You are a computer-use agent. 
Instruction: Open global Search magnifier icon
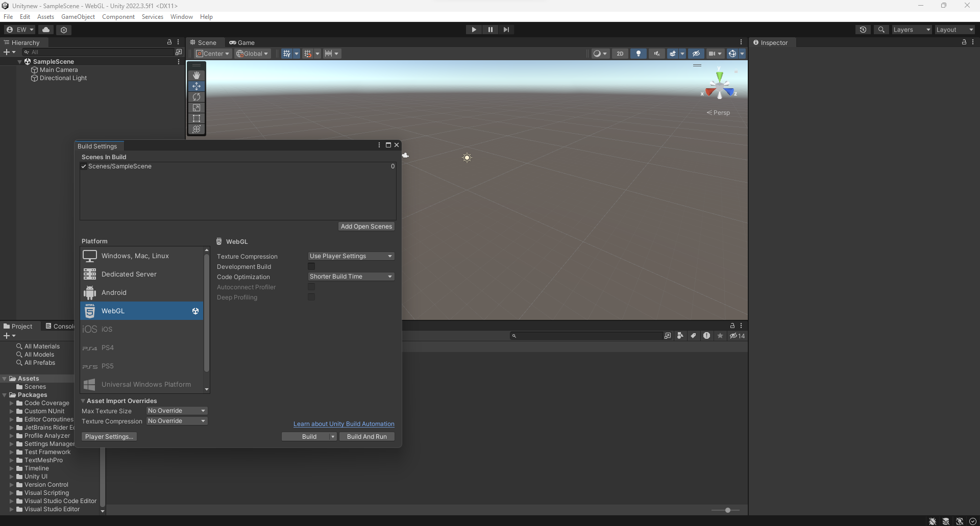click(x=881, y=30)
